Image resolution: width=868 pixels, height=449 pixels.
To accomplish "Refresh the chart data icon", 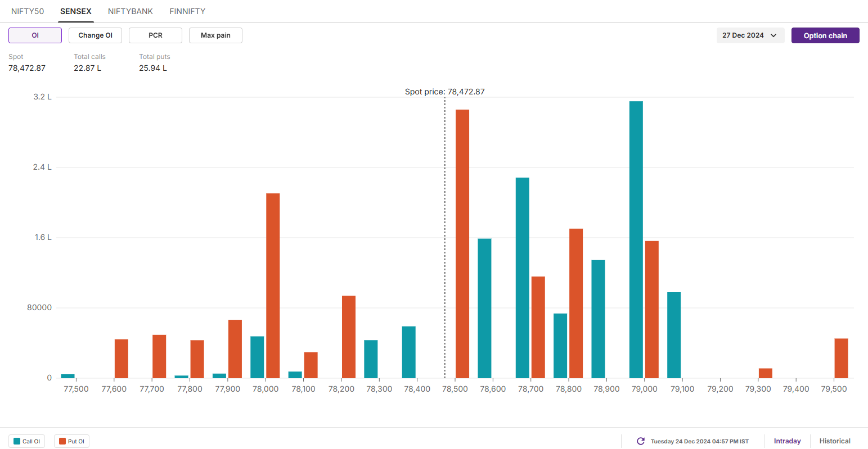I will (x=640, y=441).
